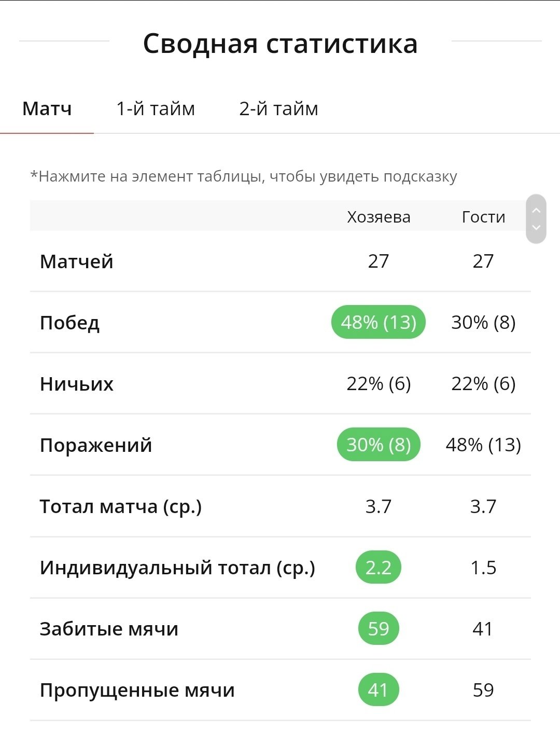Viewport: 560px width, 746px height.
Task: Show hint for Тотал матча (ср.)
Action: point(121,506)
